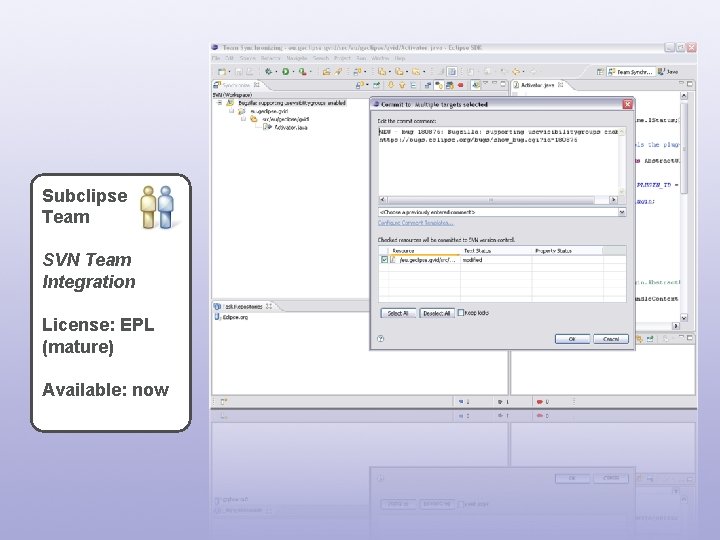This screenshot has height=540, width=720.
Task: Close the Commit dialog with red X
Action: [627, 104]
